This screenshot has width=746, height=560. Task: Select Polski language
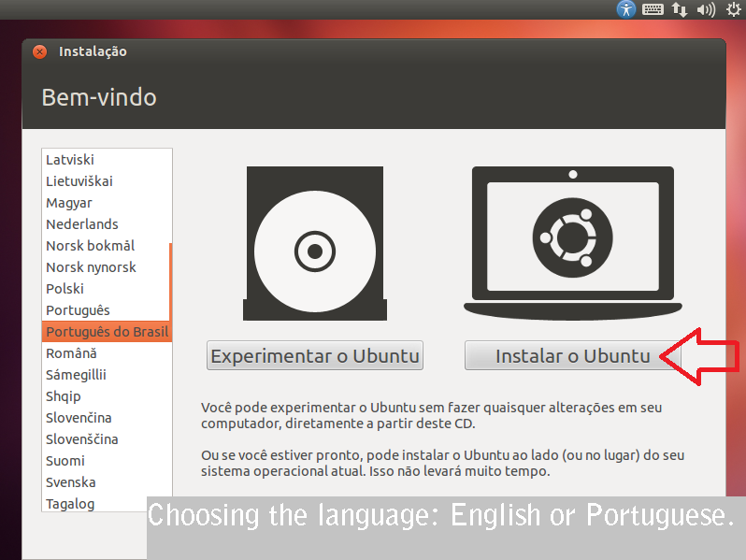(x=106, y=288)
